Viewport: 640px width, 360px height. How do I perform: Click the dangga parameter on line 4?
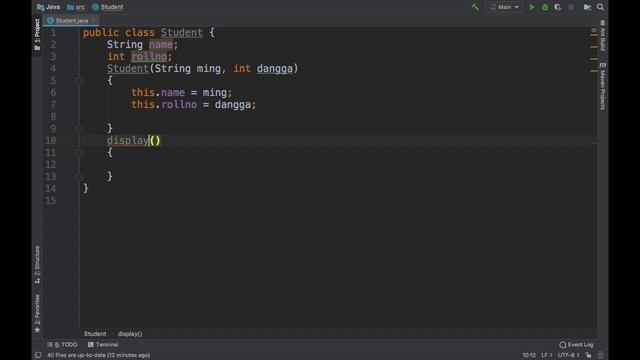pyautogui.click(x=275, y=69)
